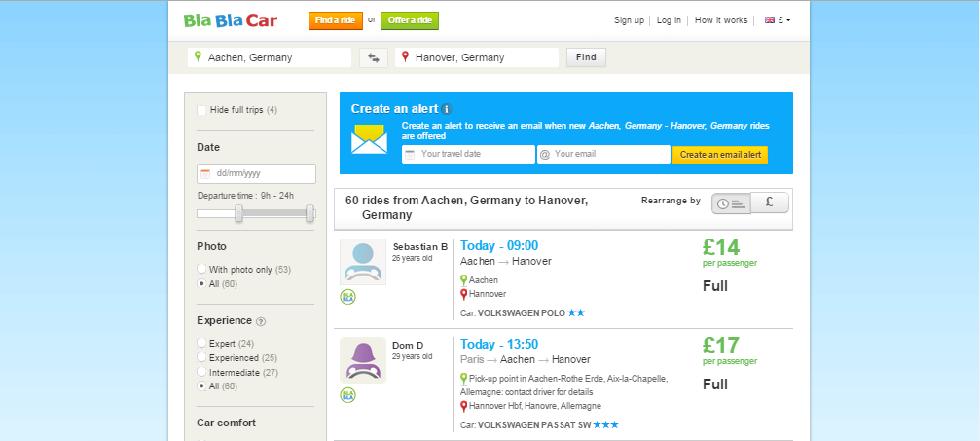The image size is (980, 441).
Task: Click the Volkswagen Passat SW three-star rating
Action: [x=605, y=424]
